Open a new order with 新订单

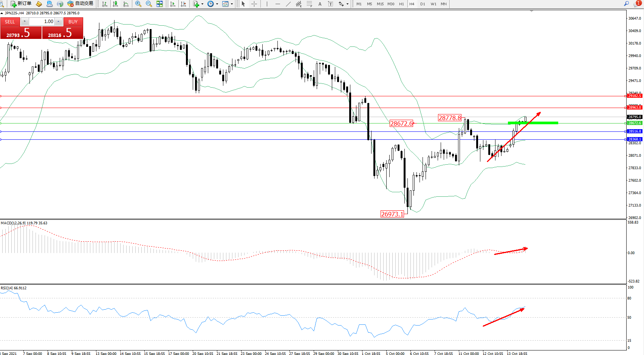click(x=21, y=4)
